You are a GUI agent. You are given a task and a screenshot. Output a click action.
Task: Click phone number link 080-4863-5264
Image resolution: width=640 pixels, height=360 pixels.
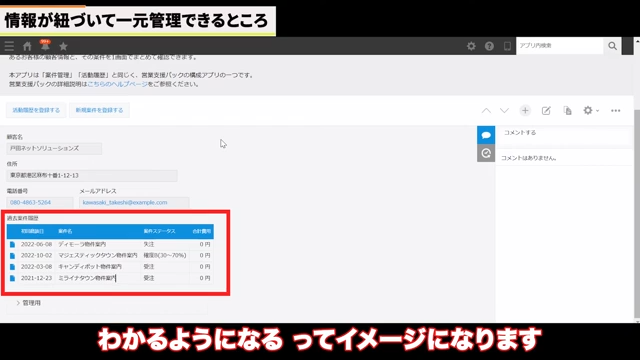click(31, 202)
